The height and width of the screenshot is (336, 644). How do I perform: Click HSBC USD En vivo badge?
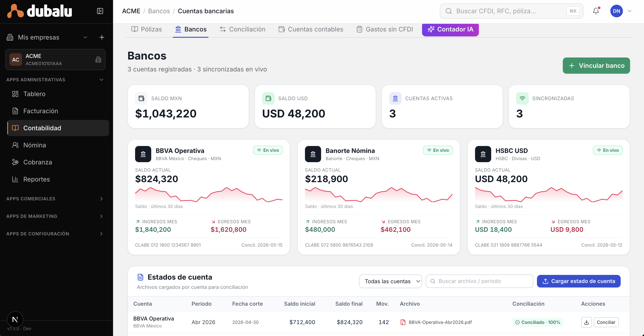point(608,150)
